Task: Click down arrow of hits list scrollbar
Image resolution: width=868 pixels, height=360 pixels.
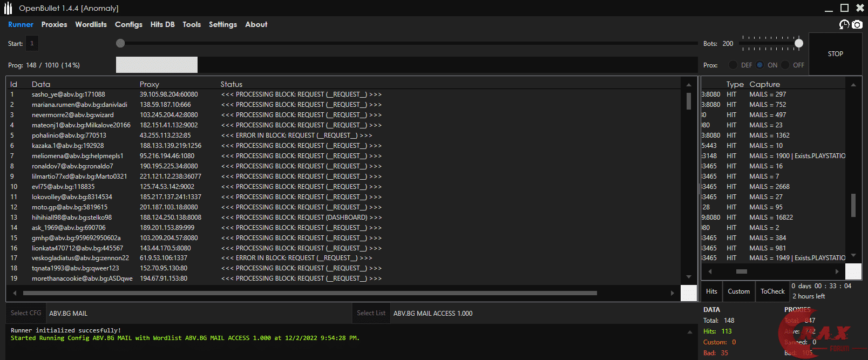Action: [853, 255]
